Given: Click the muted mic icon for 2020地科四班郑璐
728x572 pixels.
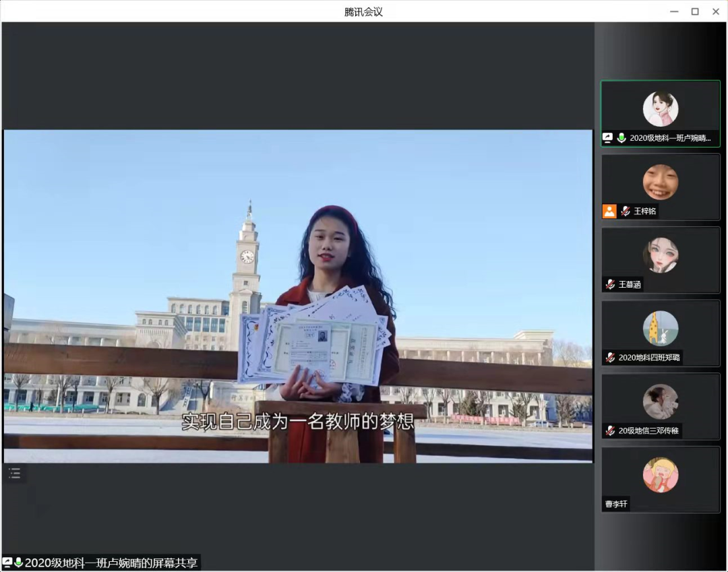Looking at the screenshot, I should coord(610,358).
